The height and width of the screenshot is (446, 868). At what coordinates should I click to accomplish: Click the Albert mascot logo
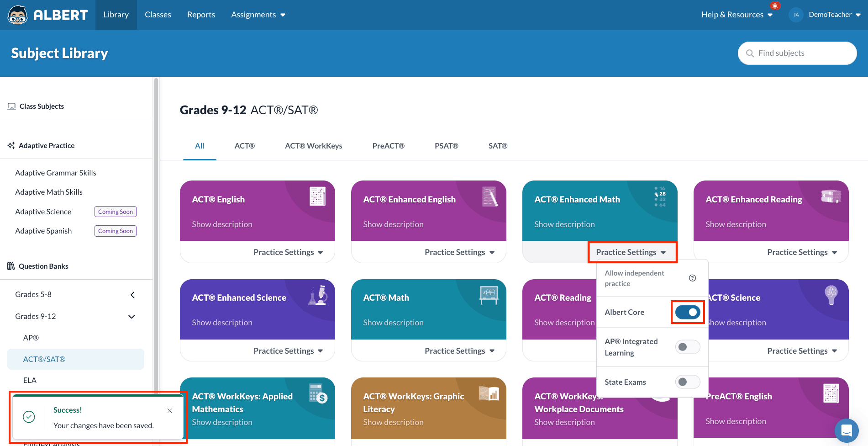pyautogui.click(x=18, y=15)
